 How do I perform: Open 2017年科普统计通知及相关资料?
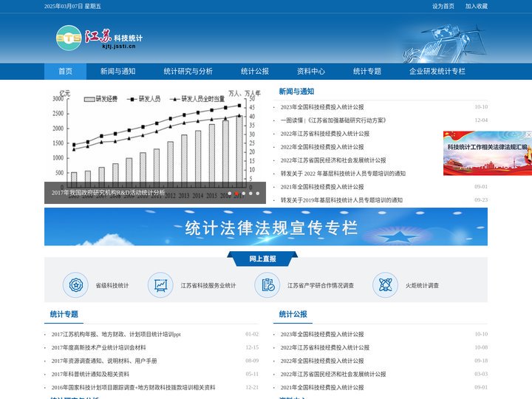click(90, 374)
